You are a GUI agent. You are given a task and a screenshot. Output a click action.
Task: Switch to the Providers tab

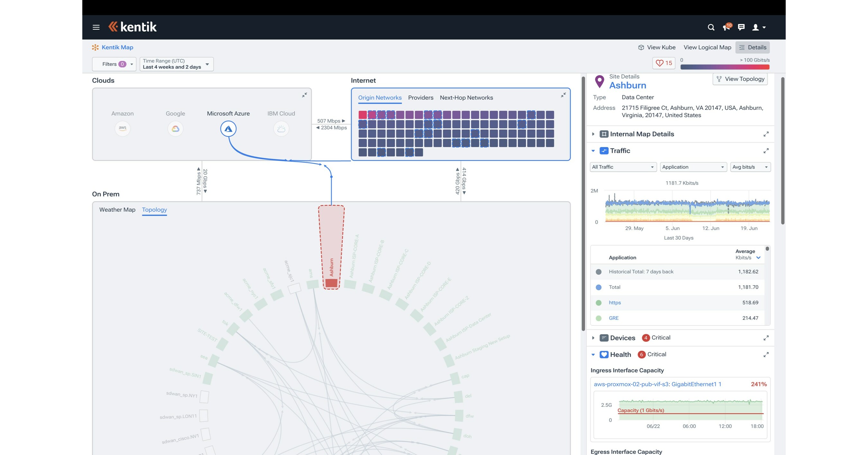click(420, 97)
